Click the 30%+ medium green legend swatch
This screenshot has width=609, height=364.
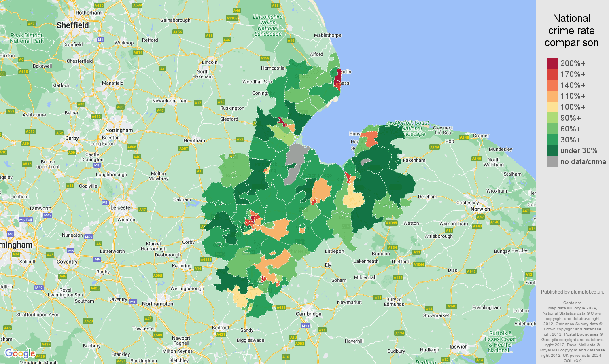point(552,140)
